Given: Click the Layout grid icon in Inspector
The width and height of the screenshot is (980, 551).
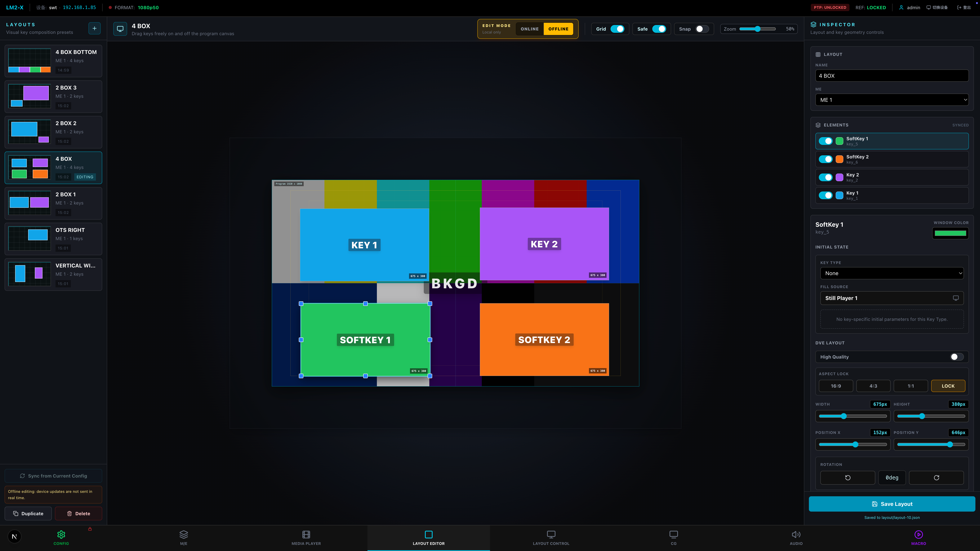Looking at the screenshot, I should (x=818, y=54).
